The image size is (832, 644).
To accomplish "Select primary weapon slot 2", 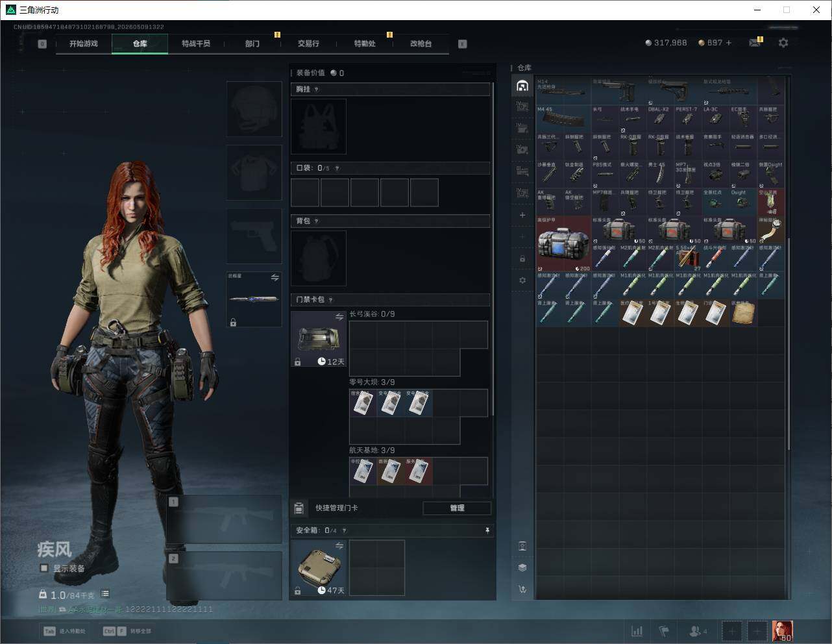I will 225,576.
